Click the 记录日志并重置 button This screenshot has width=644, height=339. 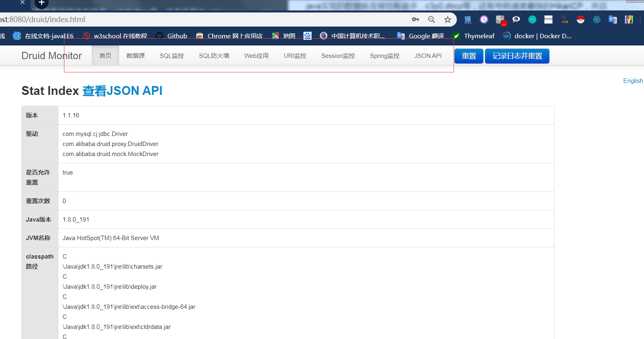coord(517,56)
